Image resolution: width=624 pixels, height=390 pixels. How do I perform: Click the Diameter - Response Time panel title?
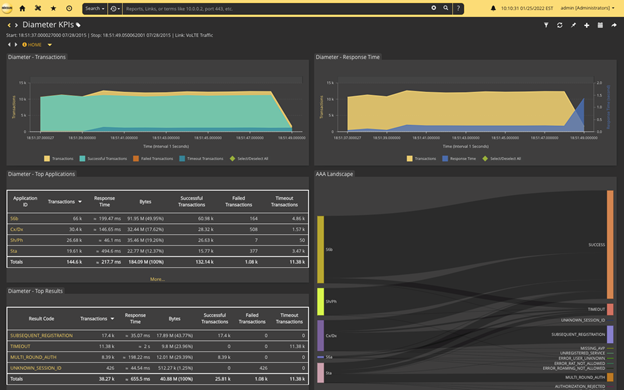pos(347,57)
